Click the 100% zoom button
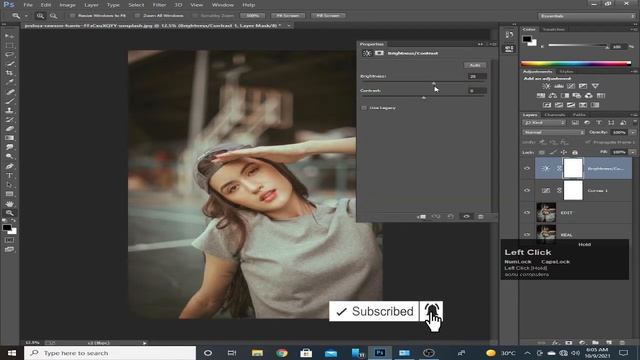This screenshot has height=360, width=640. point(253,16)
